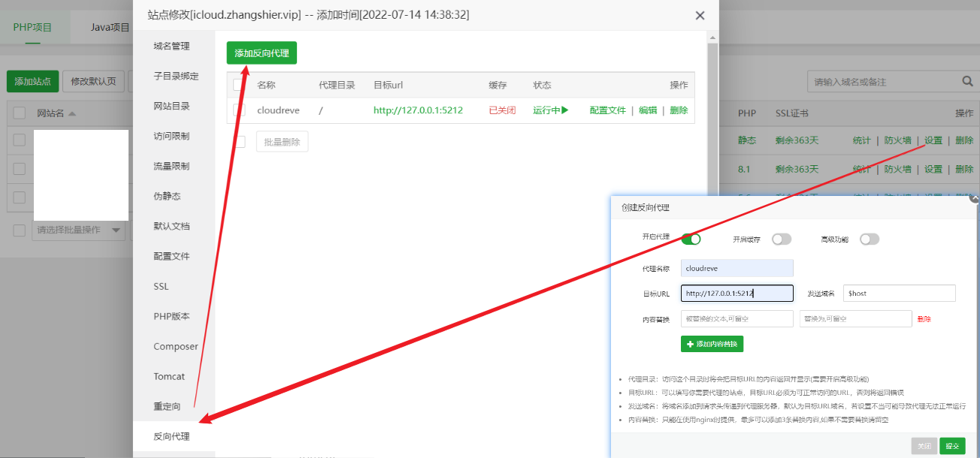Click the 提交 submit button
980x458 pixels.
click(952, 446)
